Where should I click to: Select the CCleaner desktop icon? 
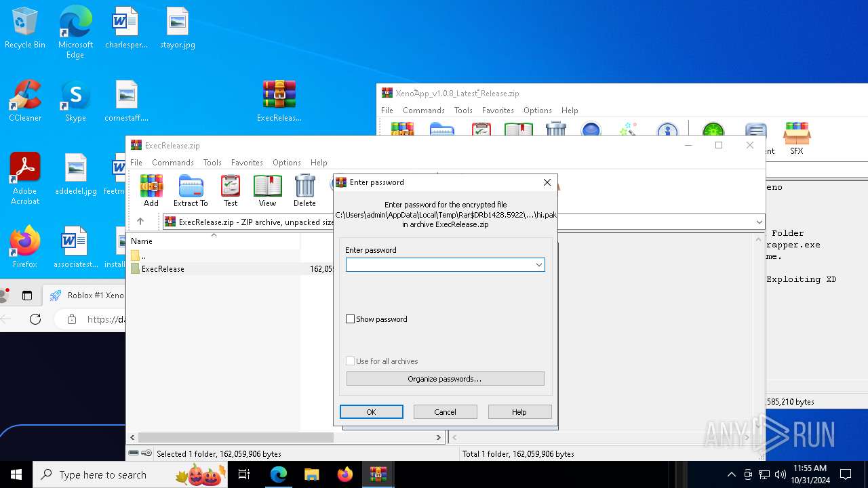pos(25,102)
